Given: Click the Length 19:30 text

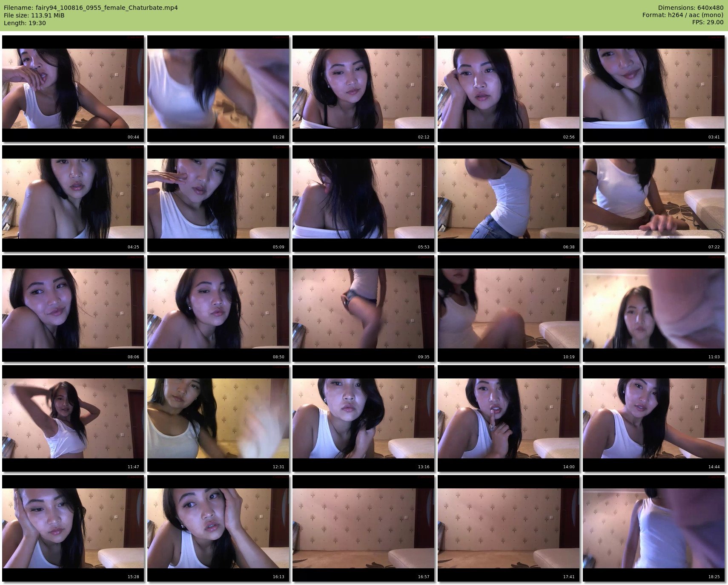Looking at the screenshot, I should coord(25,23).
